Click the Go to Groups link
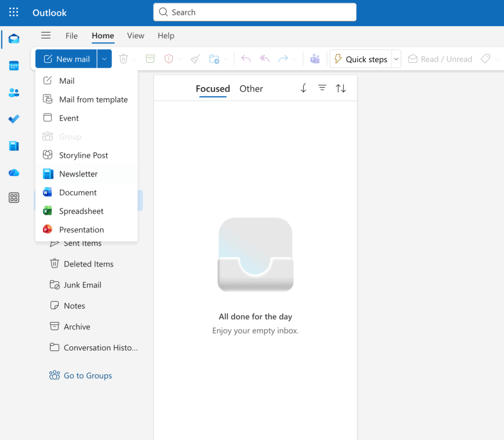The width and height of the screenshot is (504, 440). 87,375
